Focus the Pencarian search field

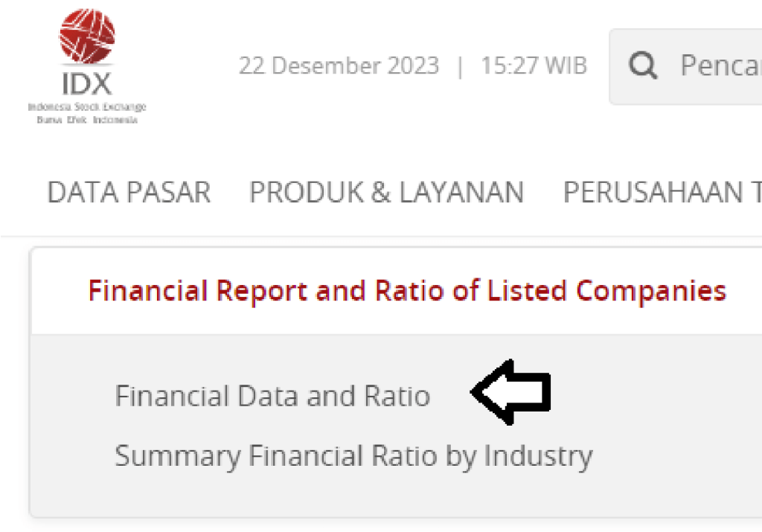point(718,66)
